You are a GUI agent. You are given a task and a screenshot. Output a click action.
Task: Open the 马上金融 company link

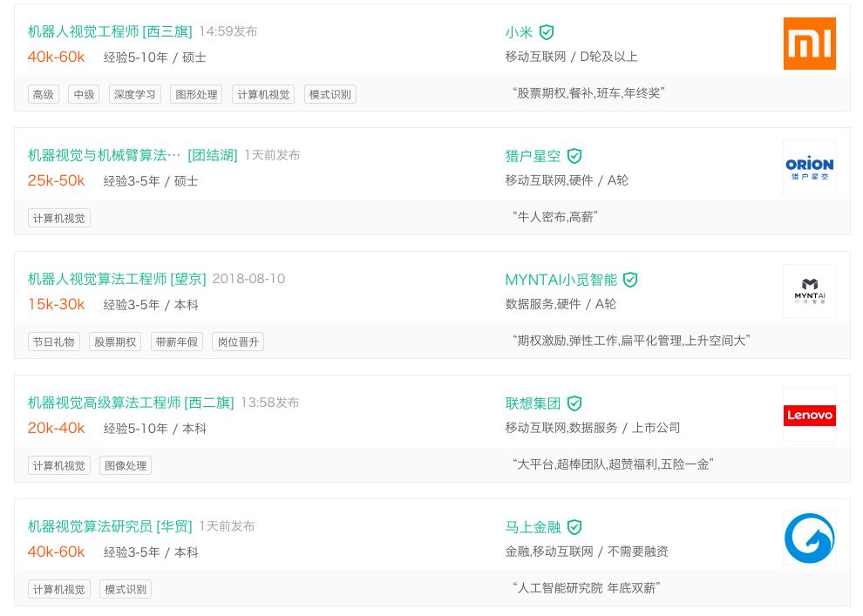pos(533,527)
